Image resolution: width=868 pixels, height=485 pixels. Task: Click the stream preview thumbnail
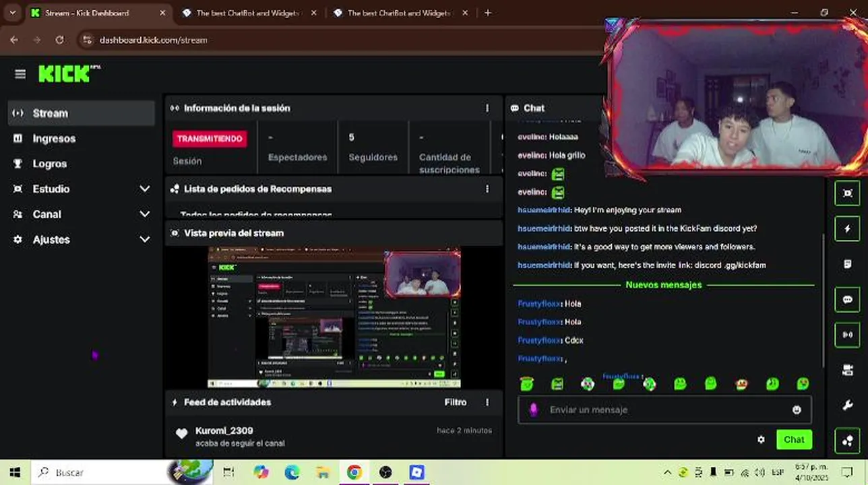(x=334, y=317)
